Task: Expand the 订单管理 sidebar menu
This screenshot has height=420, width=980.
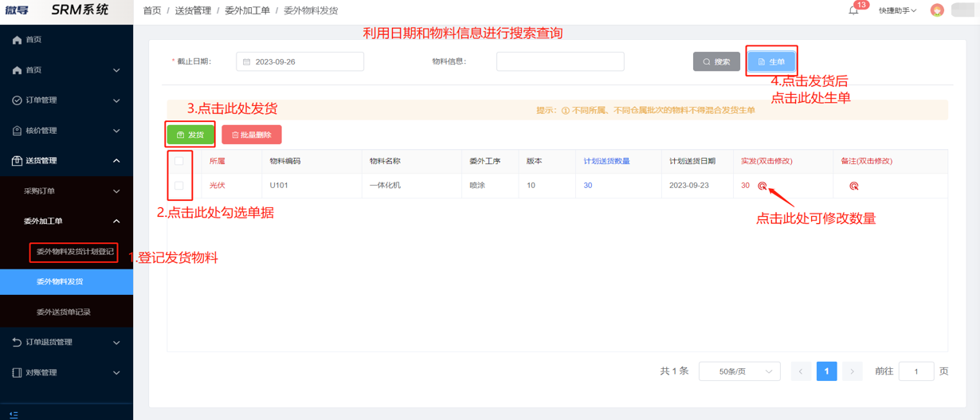Action: (66, 100)
